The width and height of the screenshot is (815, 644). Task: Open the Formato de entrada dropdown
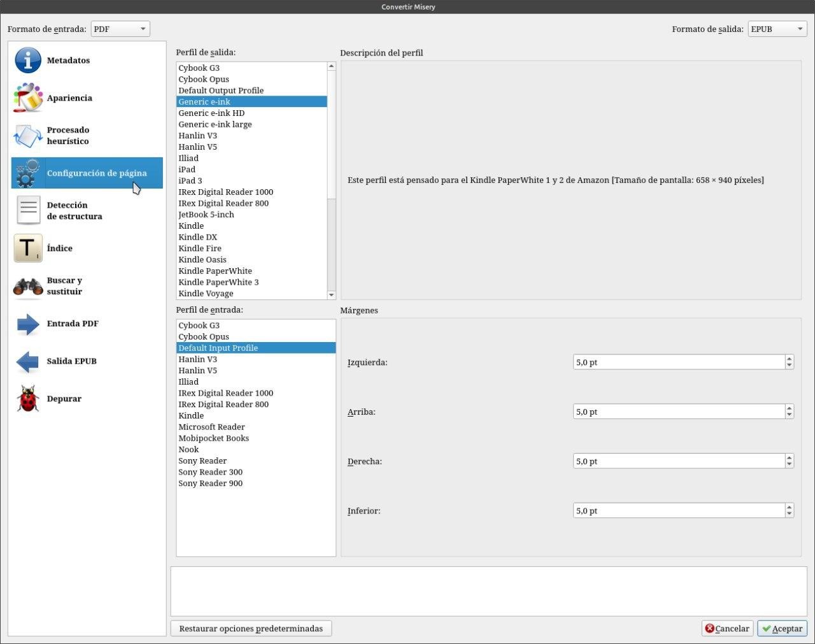(120, 29)
